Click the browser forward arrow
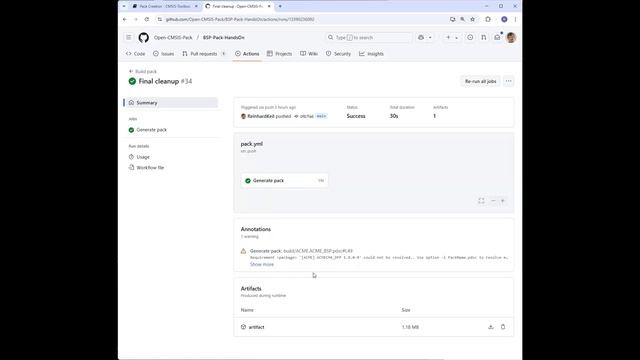This screenshot has height=360, width=640. point(136,19)
